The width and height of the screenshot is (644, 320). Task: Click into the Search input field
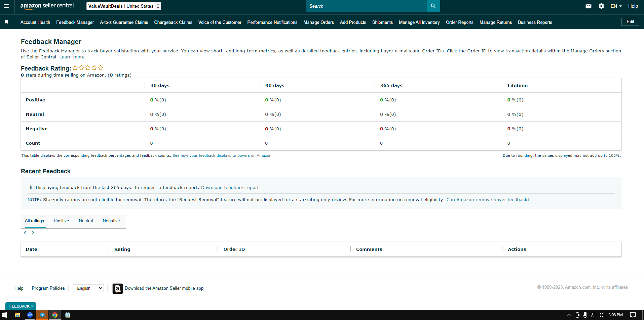pos(366,6)
